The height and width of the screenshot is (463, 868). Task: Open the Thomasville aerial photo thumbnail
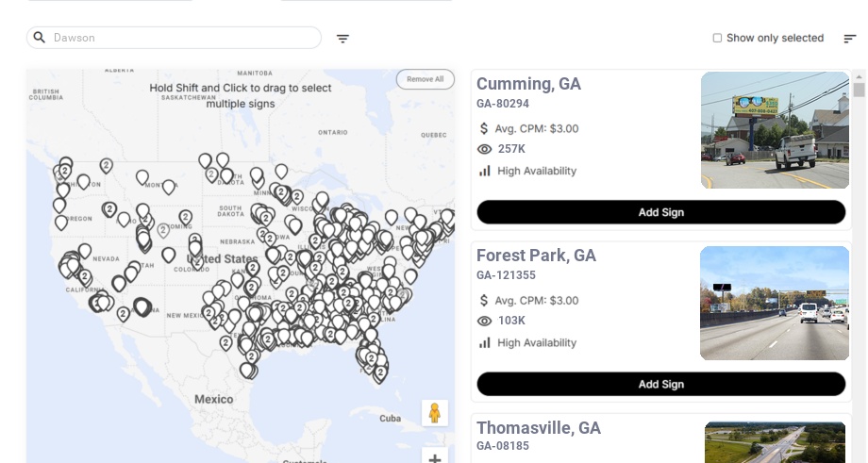pyautogui.click(x=775, y=442)
